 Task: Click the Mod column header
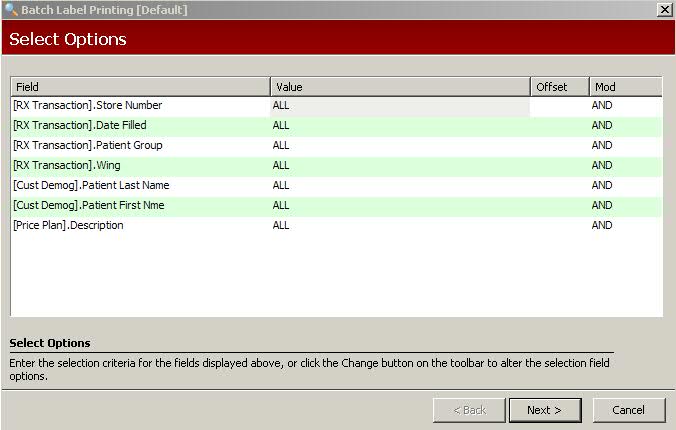pos(626,87)
